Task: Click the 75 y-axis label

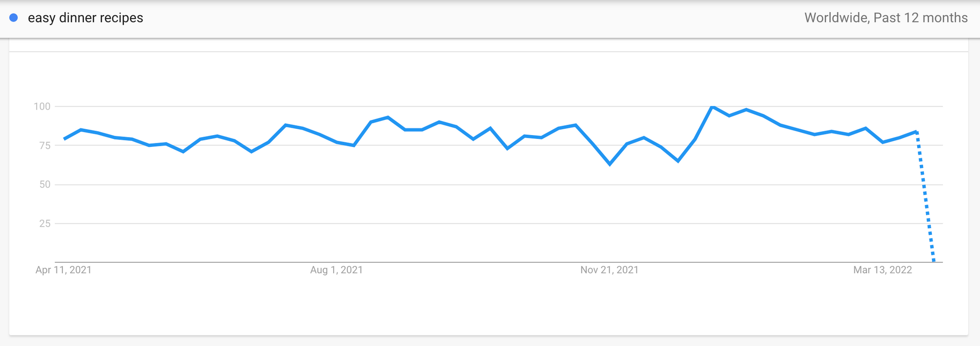Action: coord(45,145)
